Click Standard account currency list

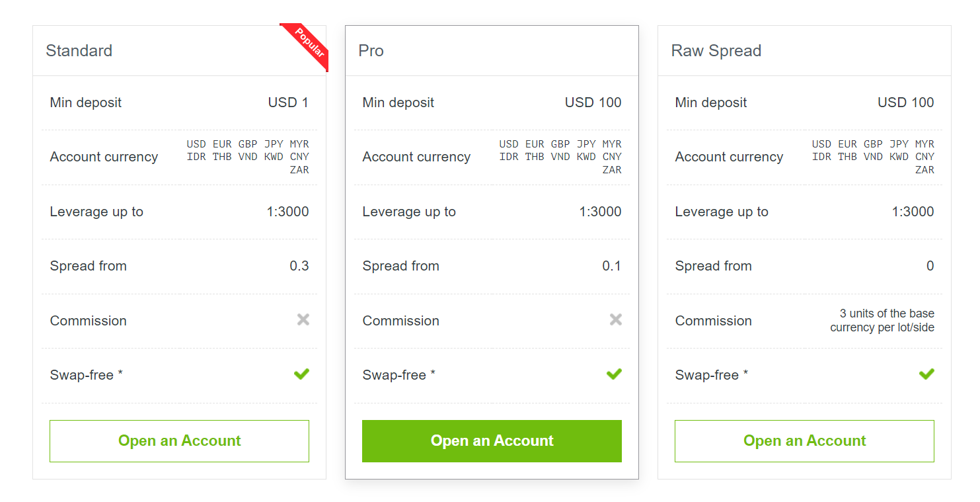(248, 157)
